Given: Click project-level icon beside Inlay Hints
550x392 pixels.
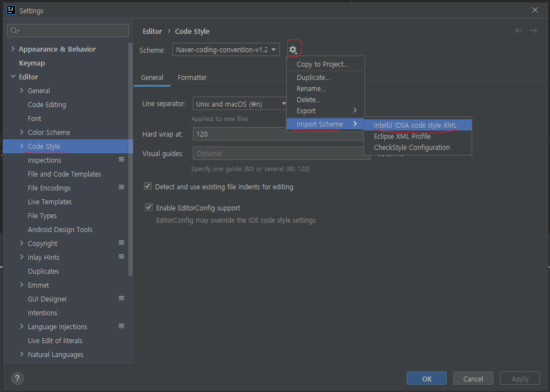Looking at the screenshot, I should 121,257.
